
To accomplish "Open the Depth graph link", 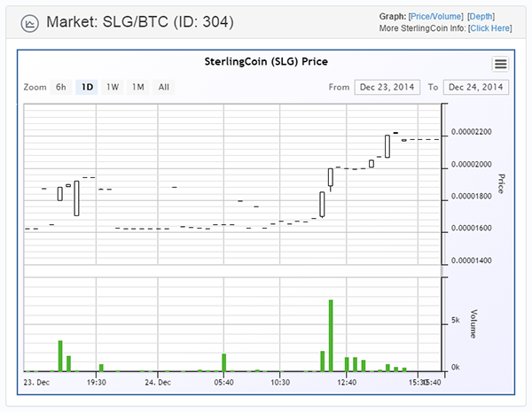I will [481, 17].
